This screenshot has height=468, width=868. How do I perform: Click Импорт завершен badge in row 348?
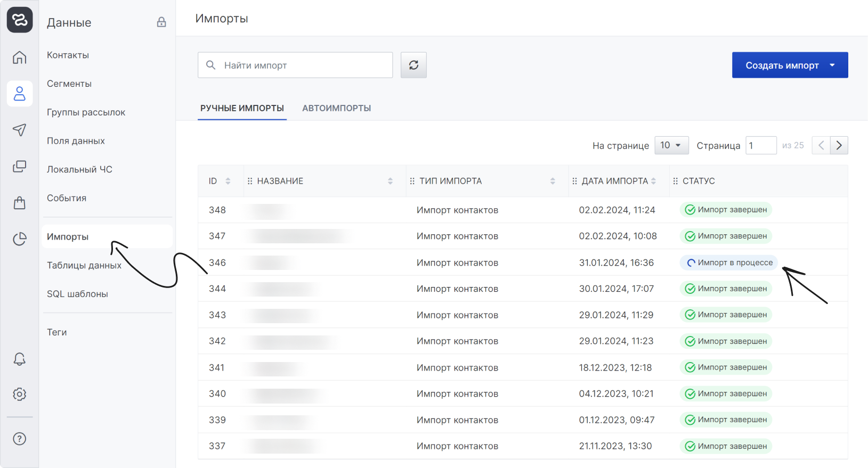pos(726,210)
